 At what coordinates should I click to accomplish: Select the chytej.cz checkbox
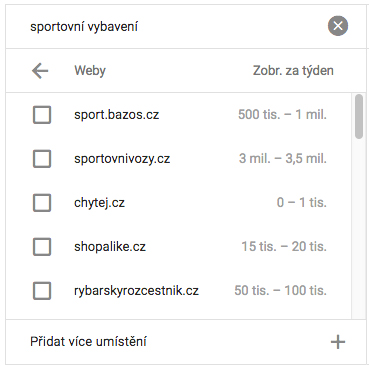coord(42,203)
